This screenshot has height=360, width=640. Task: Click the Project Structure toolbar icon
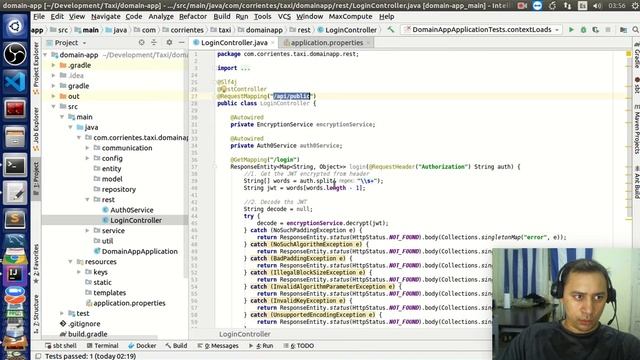point(623,30)
